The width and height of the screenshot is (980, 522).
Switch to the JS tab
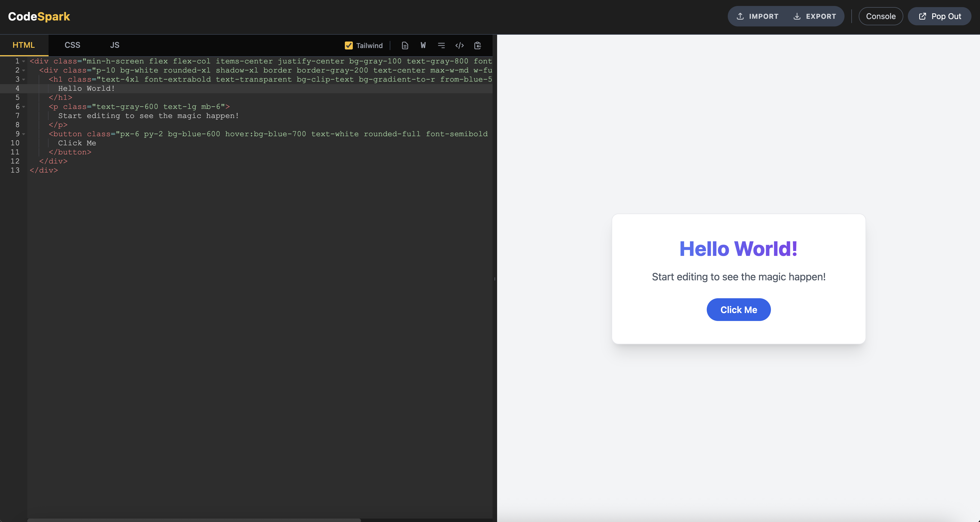point(114,45)
